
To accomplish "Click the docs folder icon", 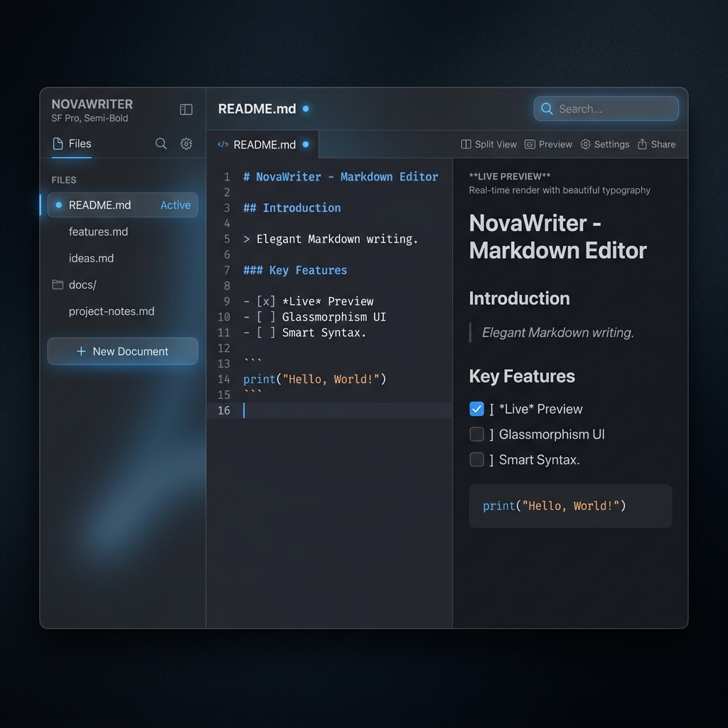I will [x=58, y=284].
